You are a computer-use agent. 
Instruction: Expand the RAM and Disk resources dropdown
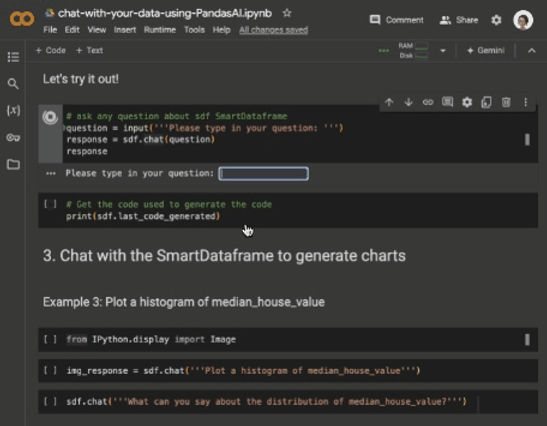[x=443, y=51]
